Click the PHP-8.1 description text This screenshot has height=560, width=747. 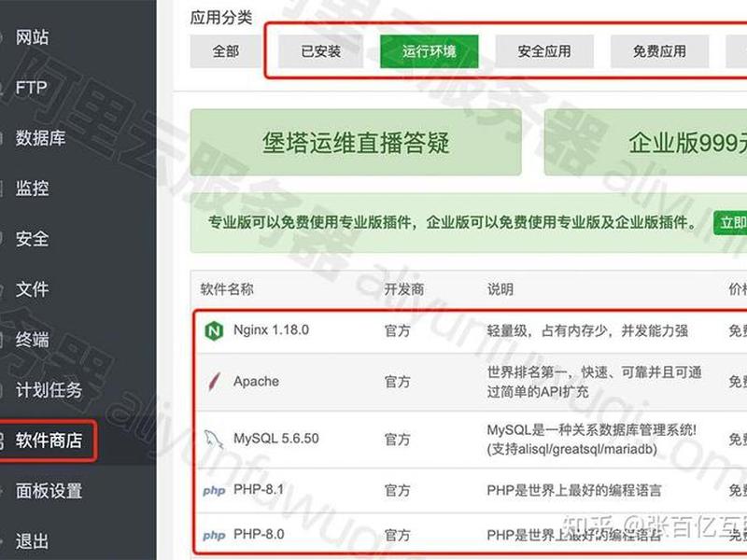point(574,491)
